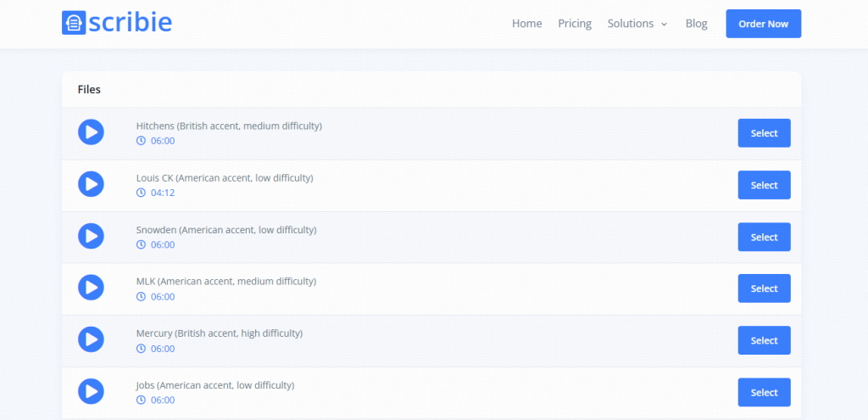Image resolution: width=868 pixels, height=420 pixels.
Task: Select the Mercury file
Action: (x=764, y=341)
